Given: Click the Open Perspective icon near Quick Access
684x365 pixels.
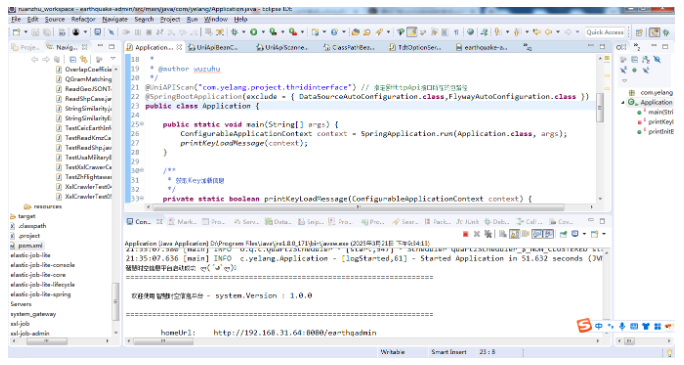Looking at the screenshot, I should [639, 32].
